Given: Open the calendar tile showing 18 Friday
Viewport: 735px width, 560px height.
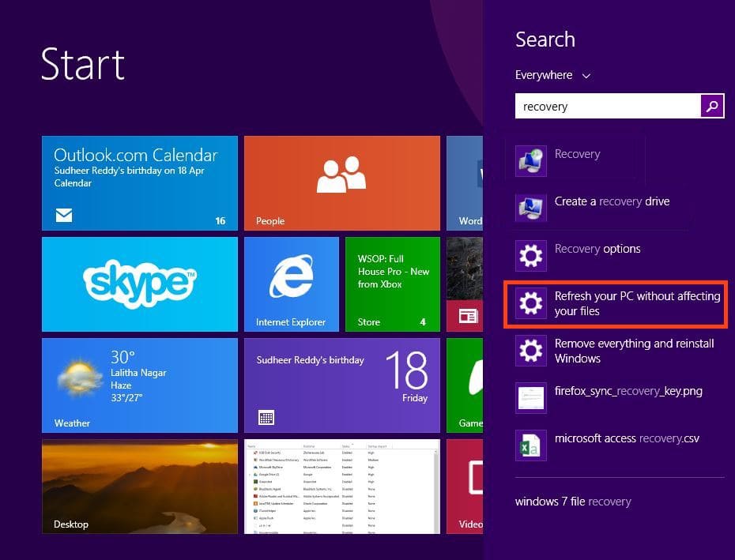Looking at the screenshot, I should tap(341, 385).
